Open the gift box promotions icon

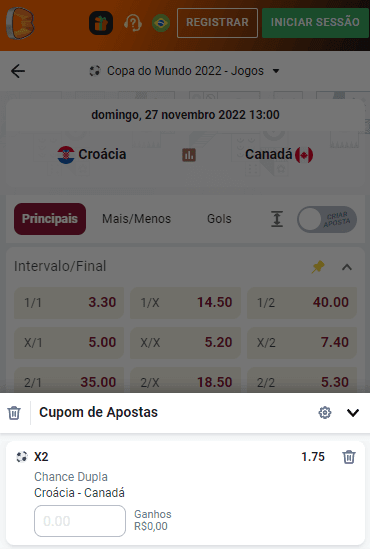[101, 23]
